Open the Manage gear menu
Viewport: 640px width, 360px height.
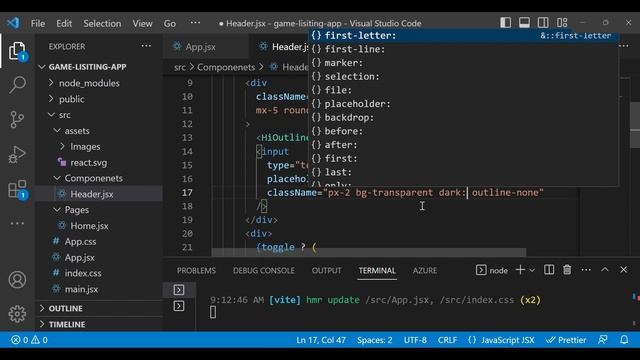[x=17, y=313]
